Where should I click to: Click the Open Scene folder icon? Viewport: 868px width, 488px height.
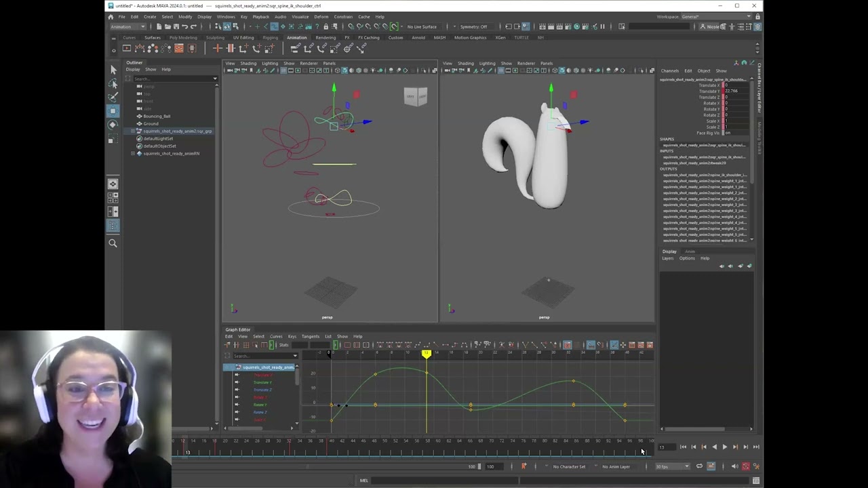coord(167,26)
